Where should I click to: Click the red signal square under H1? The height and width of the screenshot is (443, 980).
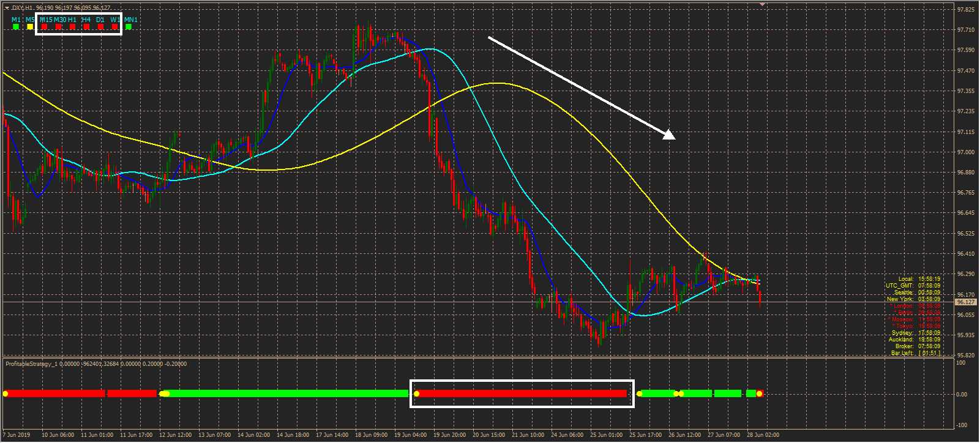pyautogui.click(x=72, y=27)
